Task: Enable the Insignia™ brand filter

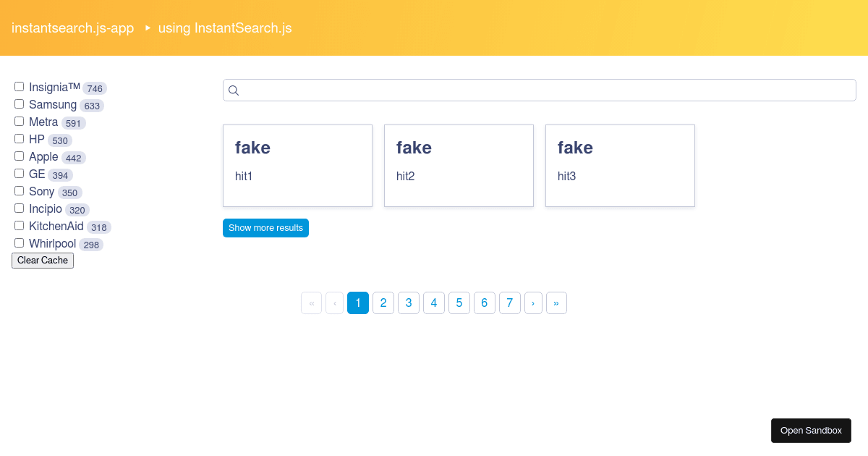Action: point(19,86)
